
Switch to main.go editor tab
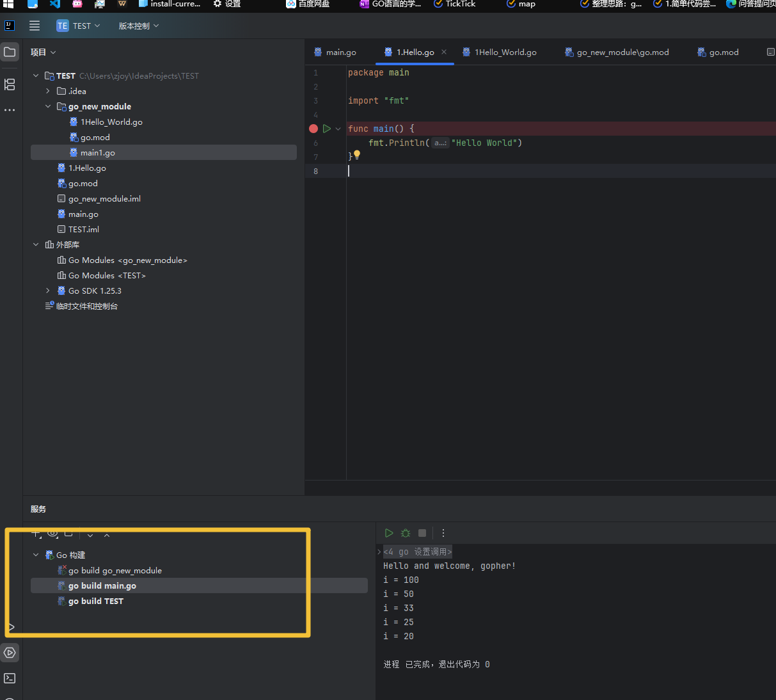tap(335, 52)
